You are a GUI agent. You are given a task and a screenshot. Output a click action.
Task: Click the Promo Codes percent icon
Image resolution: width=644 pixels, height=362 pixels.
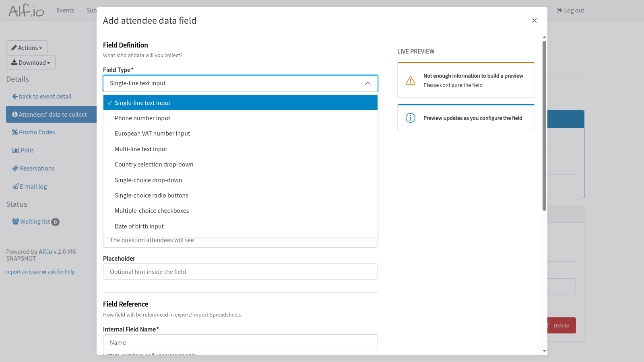point(15,132)
